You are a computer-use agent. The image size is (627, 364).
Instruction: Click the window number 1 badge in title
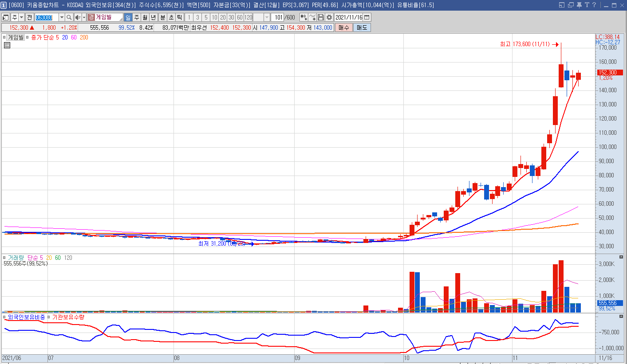[x=4, y=5]
